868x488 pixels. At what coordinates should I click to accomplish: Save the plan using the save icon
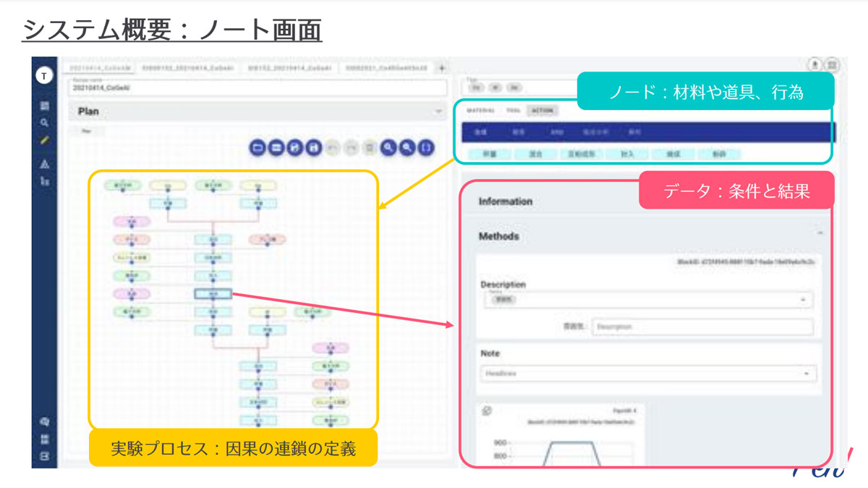click(315, 148)
